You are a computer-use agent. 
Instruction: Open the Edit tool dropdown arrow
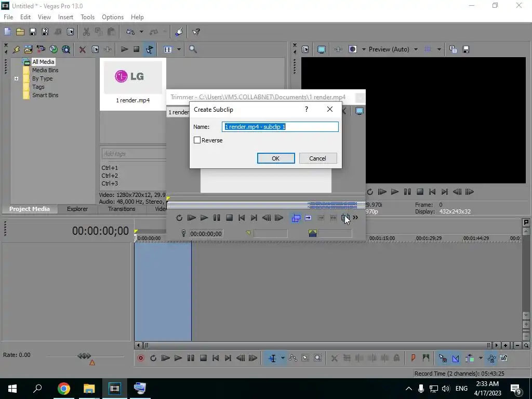[282, 358]
